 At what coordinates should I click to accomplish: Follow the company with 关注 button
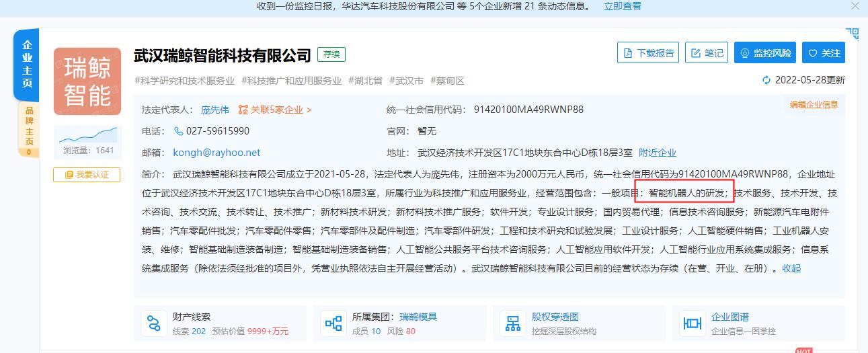pyautogui.click(x=824, y=53)
